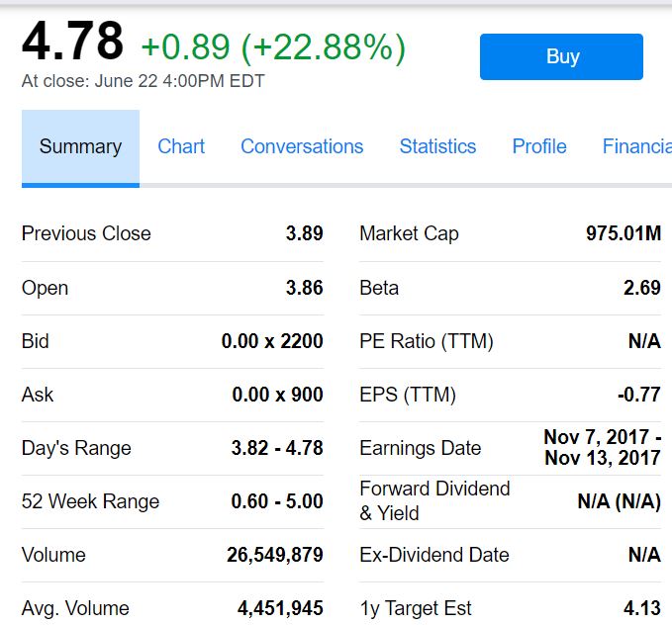Click the Earnings Date label
This screenshot has height=625, width=672.
pyautogui.click(x=421, y=448)
